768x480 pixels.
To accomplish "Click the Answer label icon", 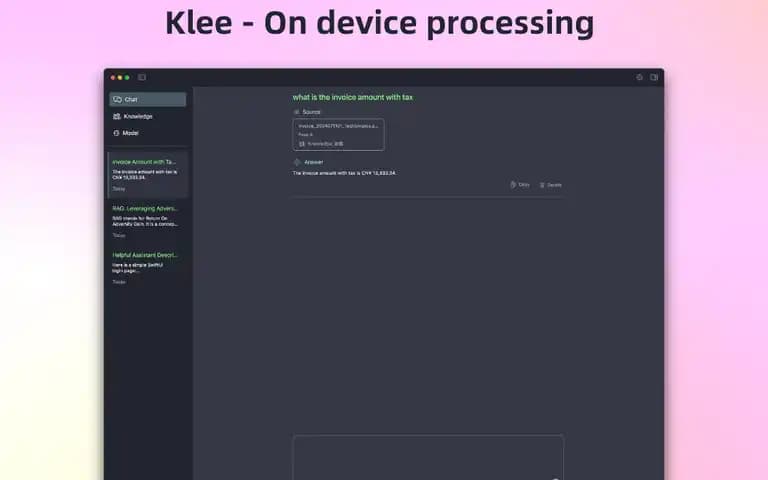I will pyautogui.click(x=297, y=162).
